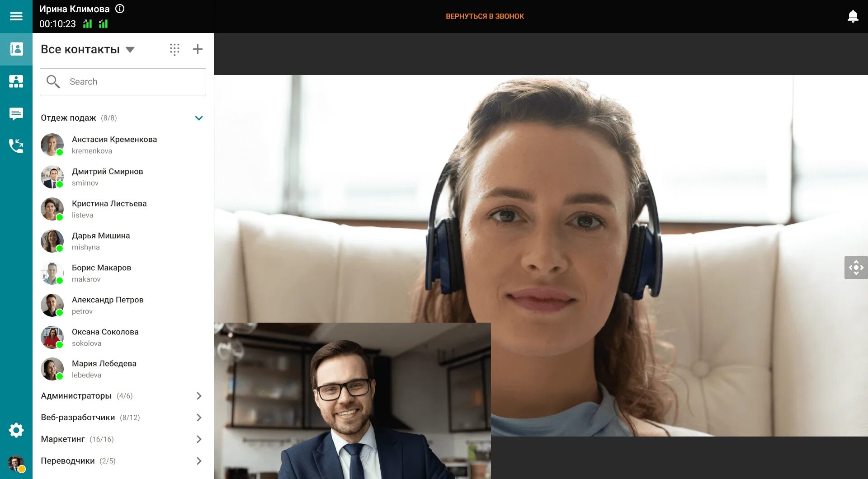The height and width of the screenshot is (479, 868).
Task: Return to call via ВЕРНУТЬСЯ В ЗВОНОК
Action: [485, 16]
